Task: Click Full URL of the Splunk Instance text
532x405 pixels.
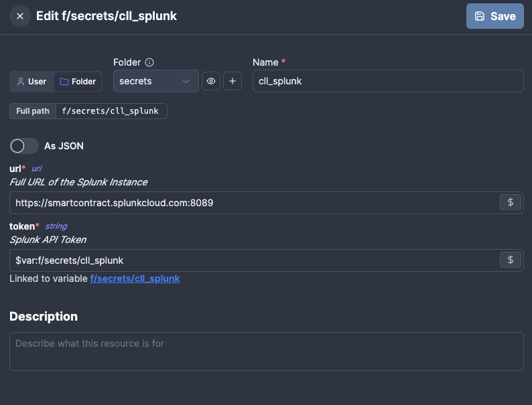Action: pyautogui.click(x=78, y=182)
